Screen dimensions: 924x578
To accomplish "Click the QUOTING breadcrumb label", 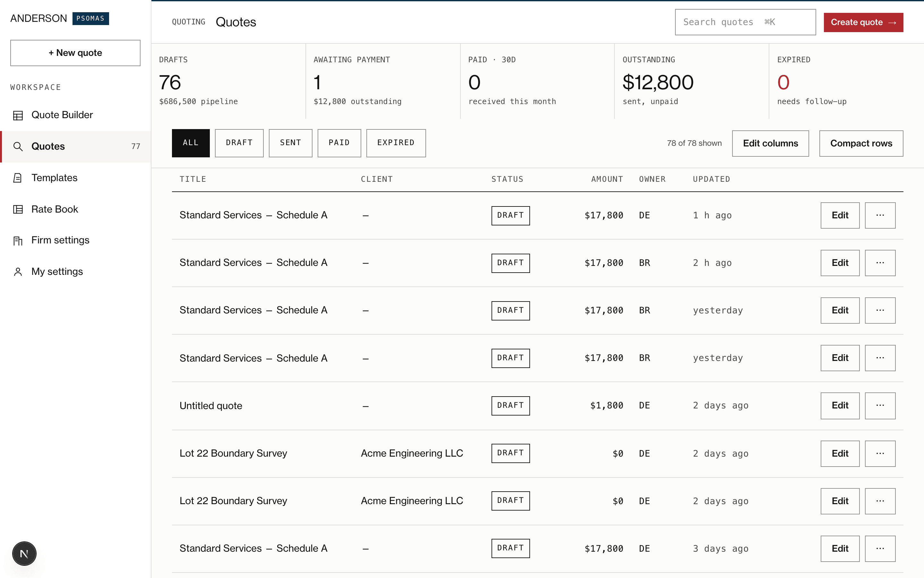I will click(188, 22).
